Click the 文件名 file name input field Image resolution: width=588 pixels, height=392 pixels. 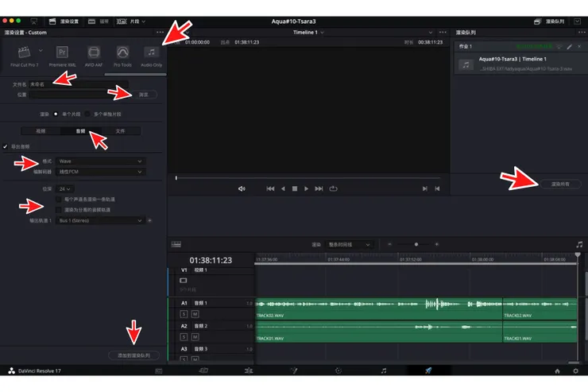click(79, 84)
